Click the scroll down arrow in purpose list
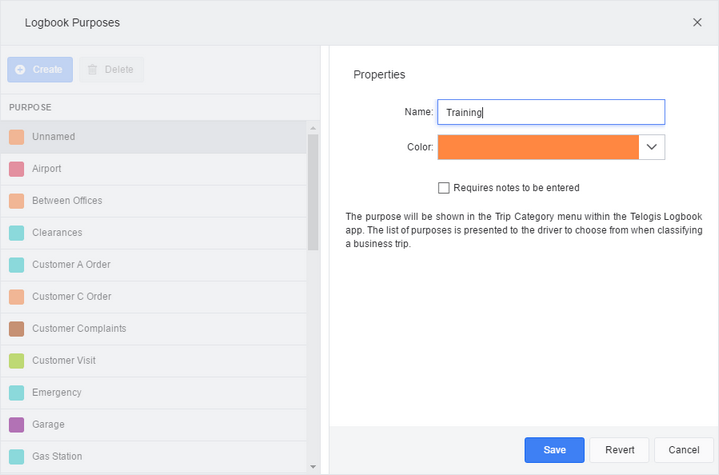719x475 pixels. [313, 467]
